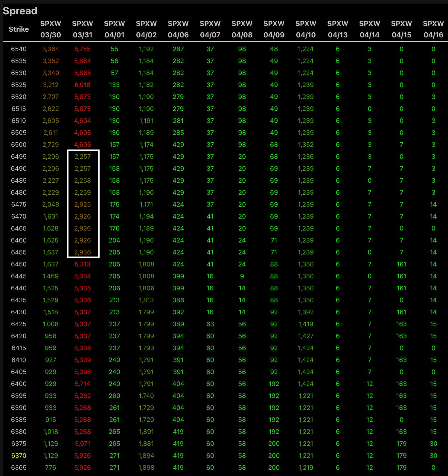
Task: Click the 2,048 value in the 6475 row
Action: point(51,205)
